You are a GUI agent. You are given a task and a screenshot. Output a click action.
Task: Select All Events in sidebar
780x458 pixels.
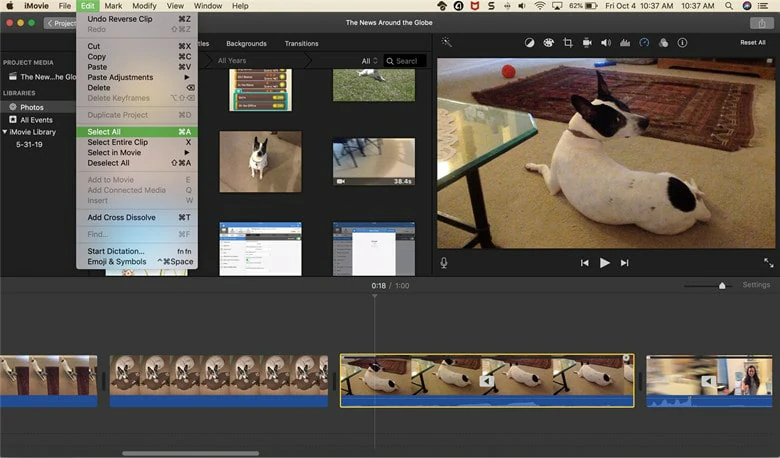pos(38,120)
